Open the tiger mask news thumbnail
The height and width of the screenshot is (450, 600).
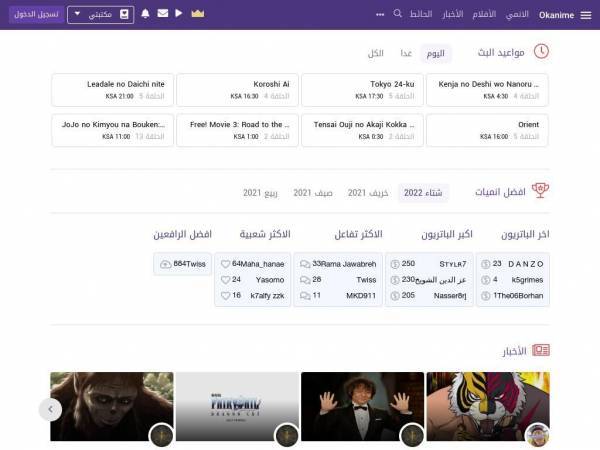pos(488,406)
